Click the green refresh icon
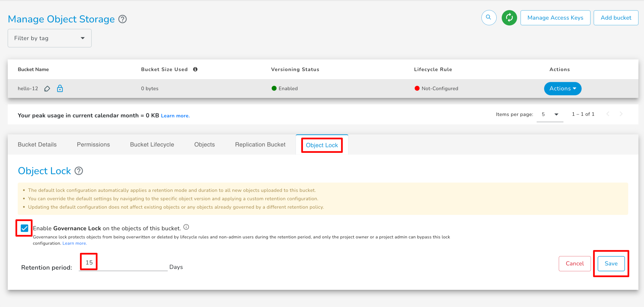644x307 pixels. [509, 17]
